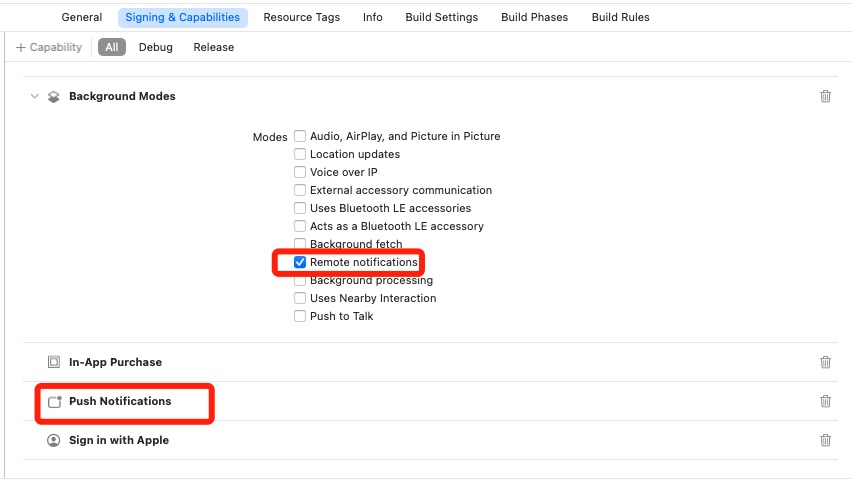Collapse the Background Modes section chevron

pyautogui.click(x=34, y=96)
